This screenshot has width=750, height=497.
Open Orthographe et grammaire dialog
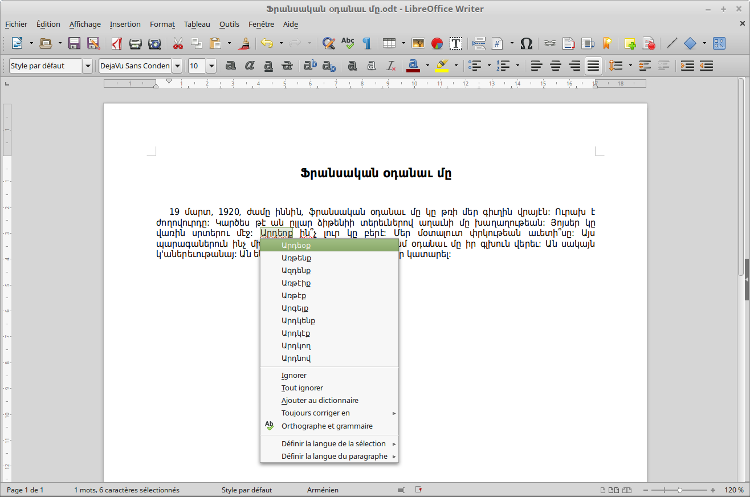coord(329,426)
